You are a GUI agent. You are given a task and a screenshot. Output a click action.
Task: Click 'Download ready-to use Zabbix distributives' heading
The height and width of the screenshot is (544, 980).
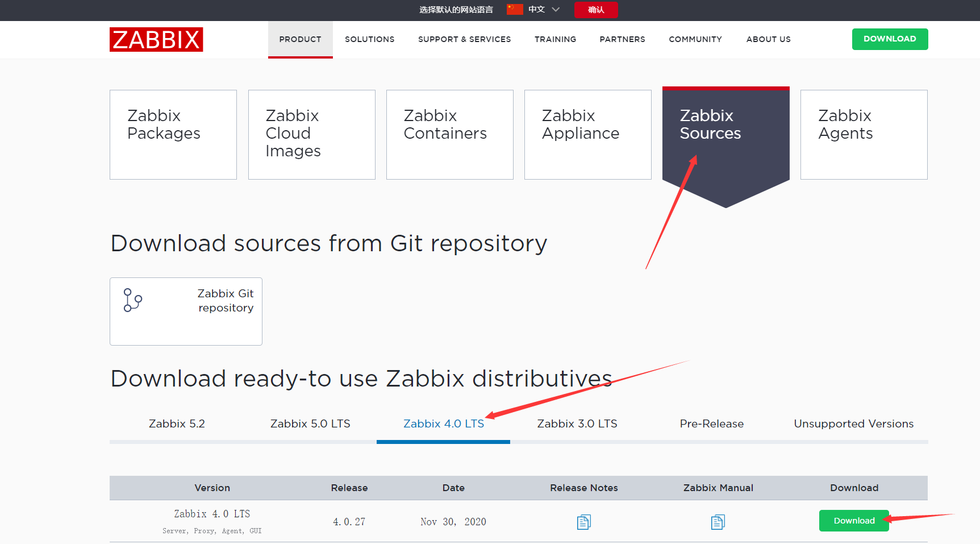(x=361, y=379)
